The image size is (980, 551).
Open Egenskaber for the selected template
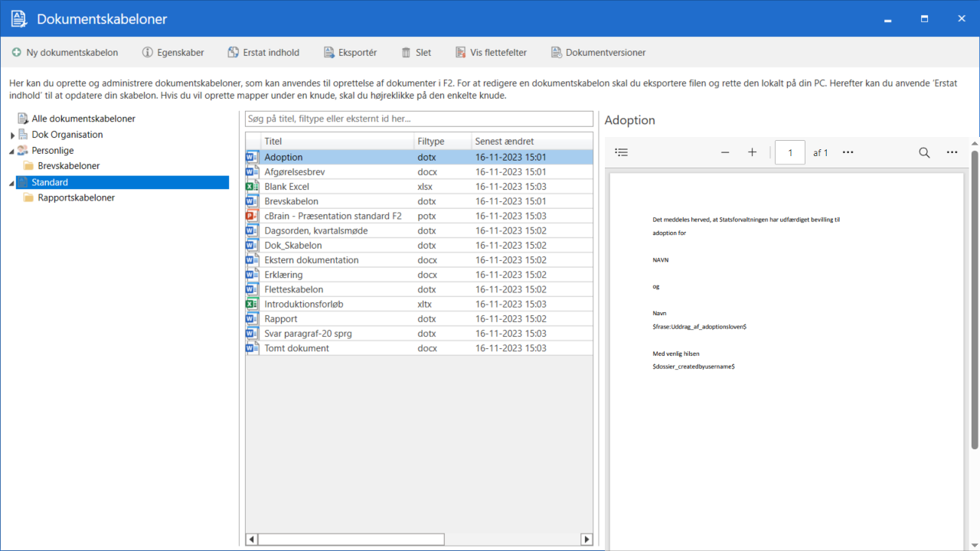tap(173, 53)
